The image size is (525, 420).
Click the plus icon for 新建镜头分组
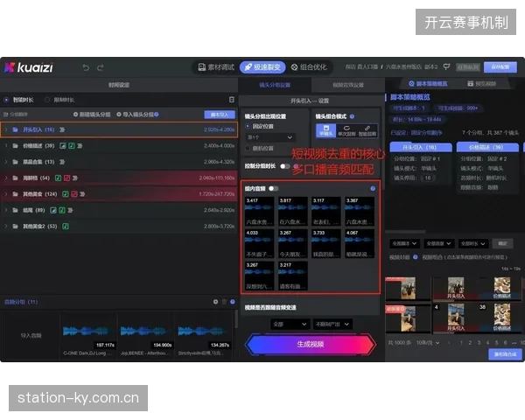click(75, 115)
